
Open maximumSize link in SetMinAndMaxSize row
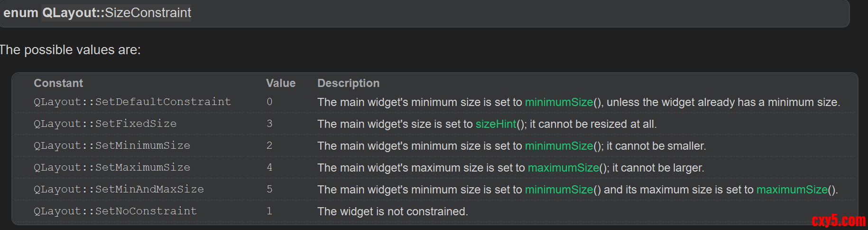point(792,190)
